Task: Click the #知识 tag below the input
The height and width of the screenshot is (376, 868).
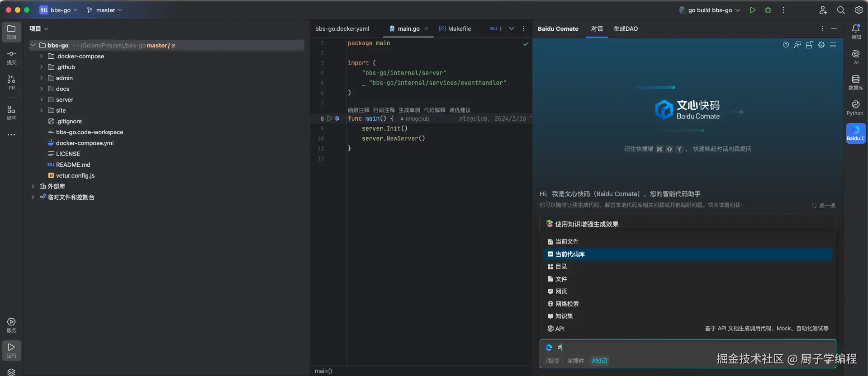Action: tap(599, 361)
